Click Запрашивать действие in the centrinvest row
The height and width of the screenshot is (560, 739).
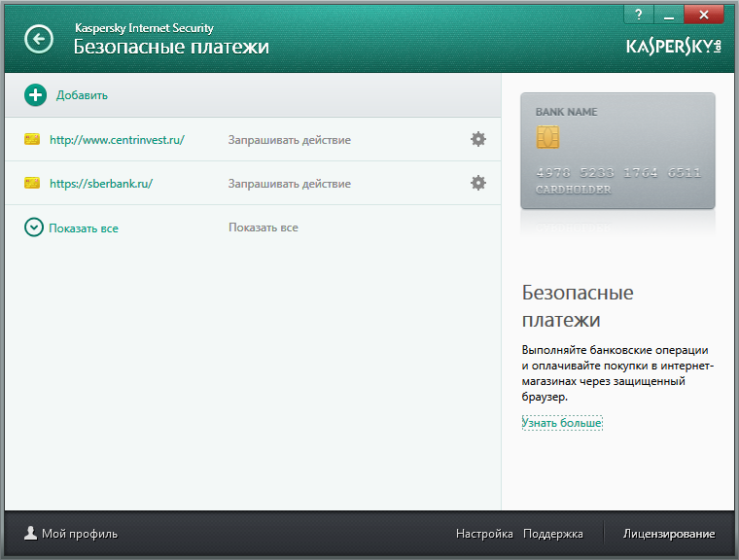(290, 140)
